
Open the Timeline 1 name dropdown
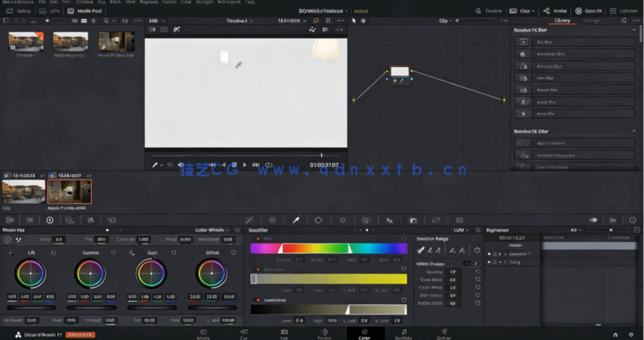point(240,21)
